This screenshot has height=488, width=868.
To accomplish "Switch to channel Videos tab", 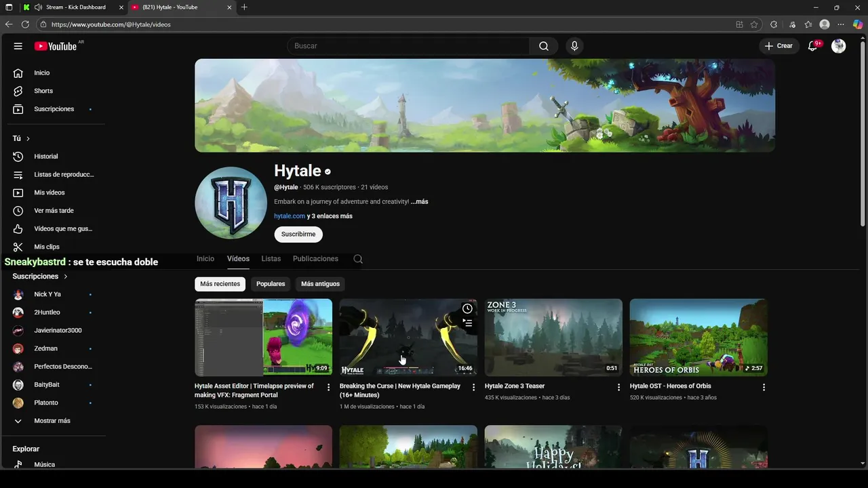I will [238, 259].
